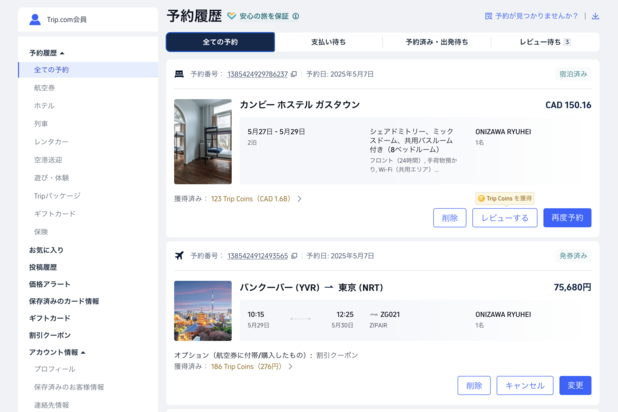Collapse the アカウント情報 sidebar section
This screenshot has width=618, height=412.
point(83,352)
